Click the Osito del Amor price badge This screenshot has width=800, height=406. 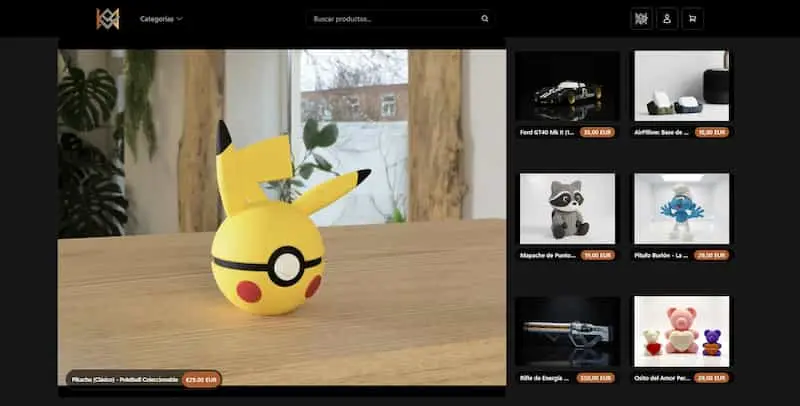tap(711, 378)
